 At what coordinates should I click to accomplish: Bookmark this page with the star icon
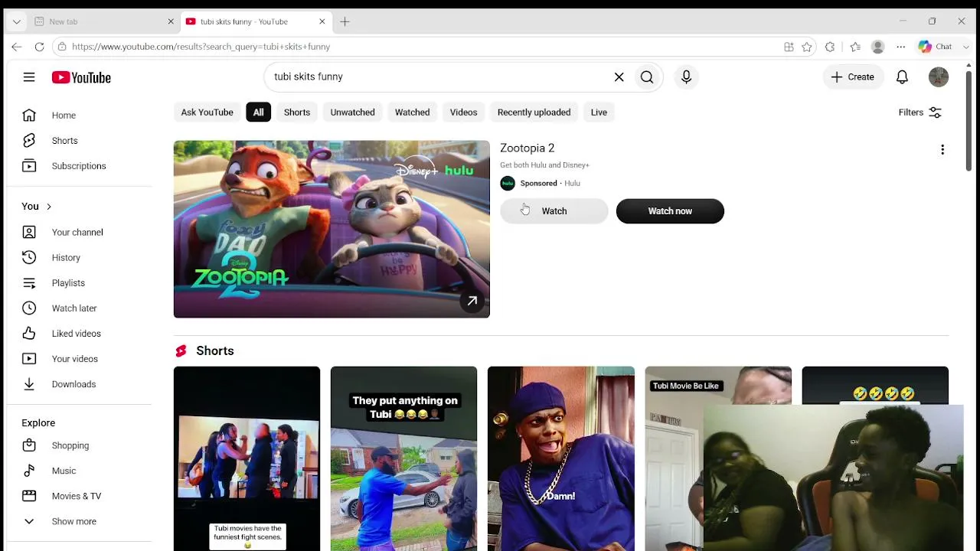(807, 47)
